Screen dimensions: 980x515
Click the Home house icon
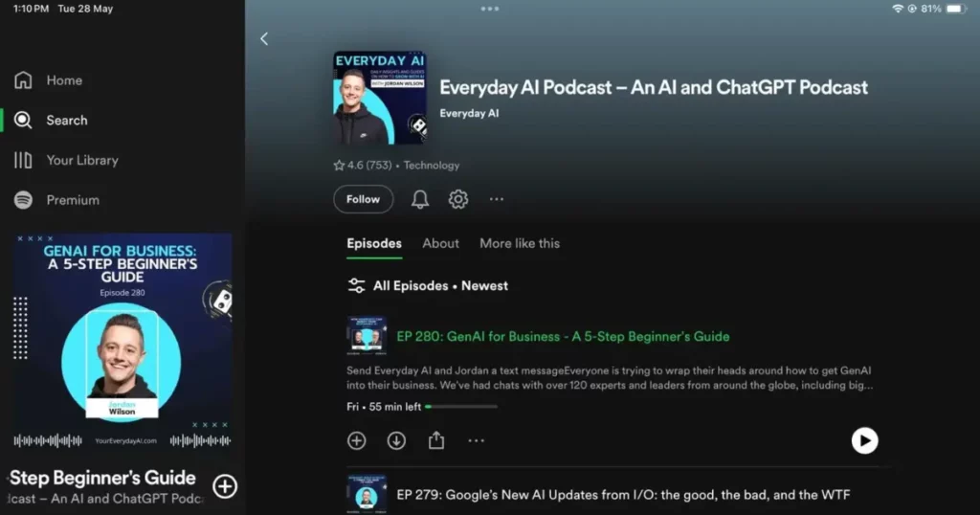(x=23, y=80)
